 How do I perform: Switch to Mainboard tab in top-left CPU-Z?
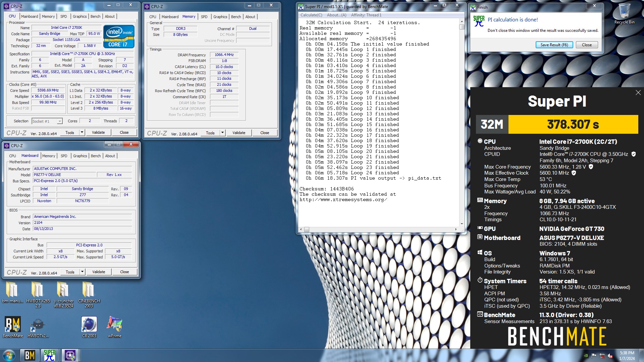(x=30, y=16)
